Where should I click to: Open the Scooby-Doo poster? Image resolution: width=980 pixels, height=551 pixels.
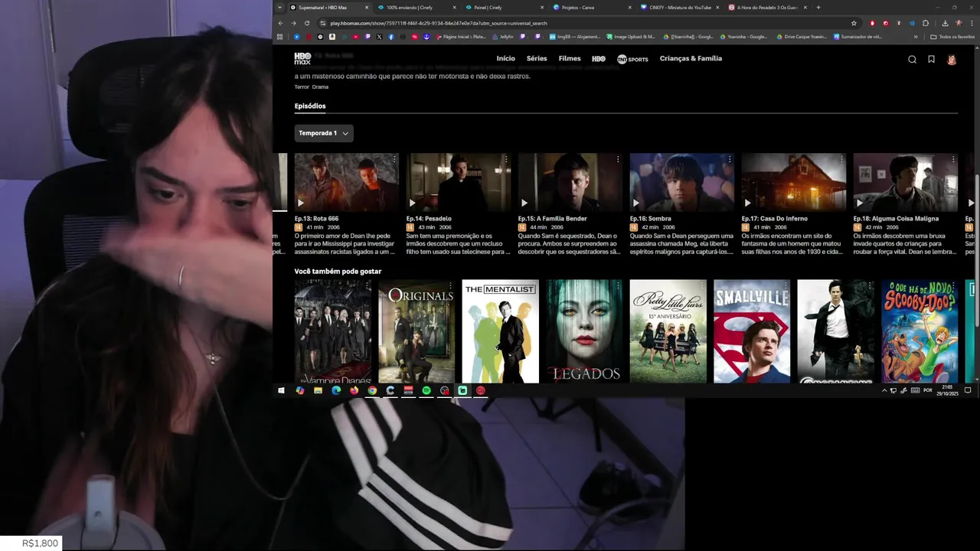point(920,331)
